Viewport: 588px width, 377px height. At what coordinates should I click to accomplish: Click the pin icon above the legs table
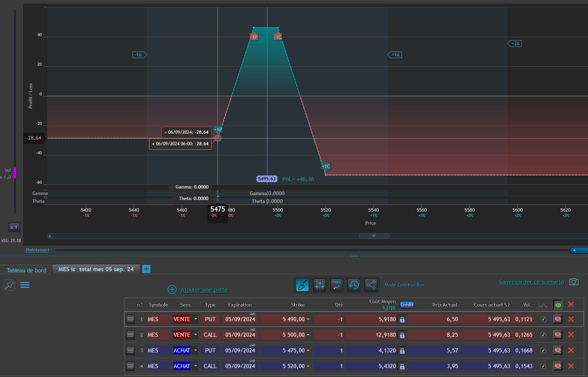tap(9, 285)
